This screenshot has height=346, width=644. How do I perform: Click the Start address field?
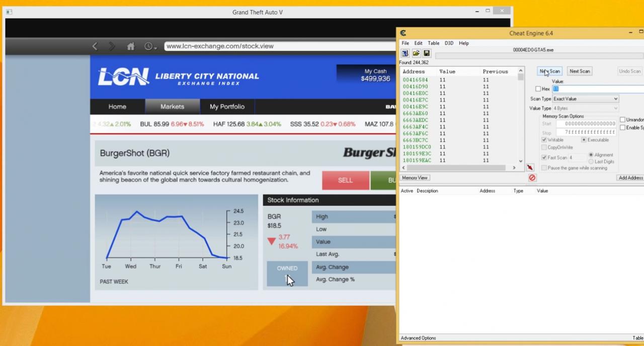coord(586,124)
